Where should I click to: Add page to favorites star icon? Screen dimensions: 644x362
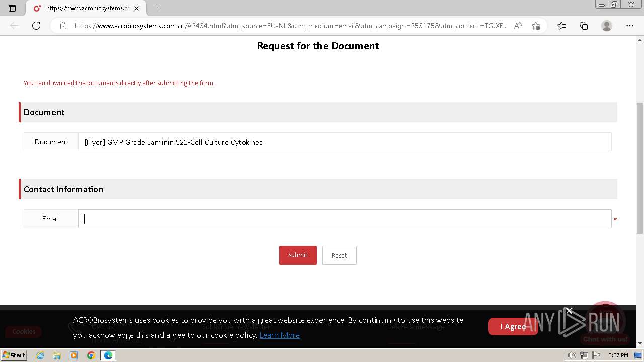(536, 26)
